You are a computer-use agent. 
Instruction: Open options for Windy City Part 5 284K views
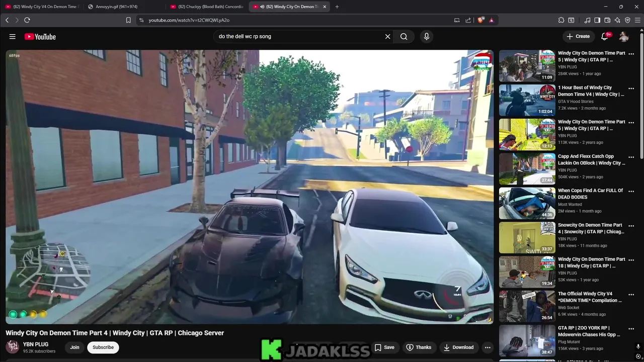pos(631,54)
